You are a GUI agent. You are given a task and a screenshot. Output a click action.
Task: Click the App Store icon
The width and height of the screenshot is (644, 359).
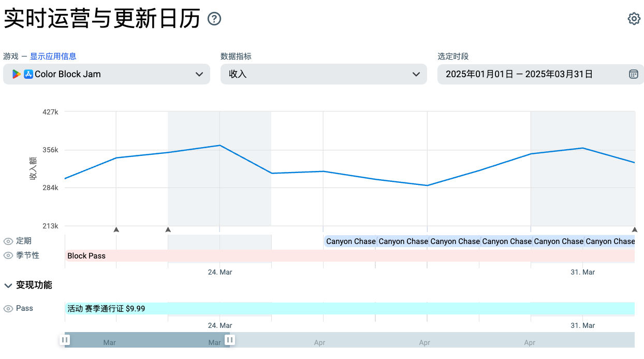pos(28,74)
